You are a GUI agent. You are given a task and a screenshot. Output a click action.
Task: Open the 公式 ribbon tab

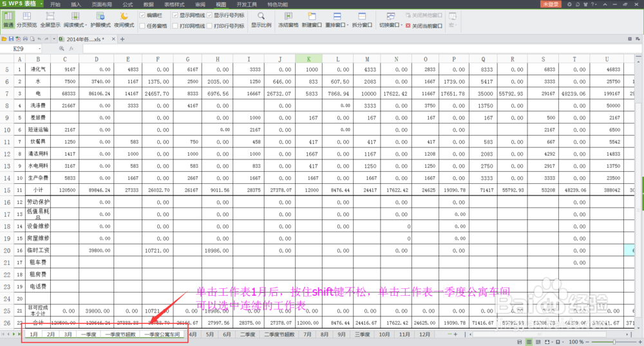[x=128, y=4]
